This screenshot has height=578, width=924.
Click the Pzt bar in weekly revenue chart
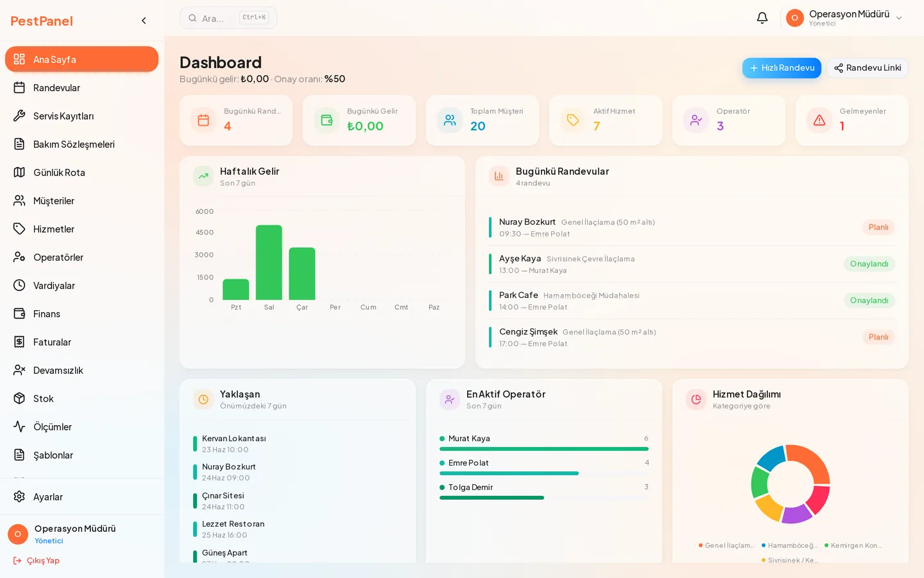(x=236, y=290)
